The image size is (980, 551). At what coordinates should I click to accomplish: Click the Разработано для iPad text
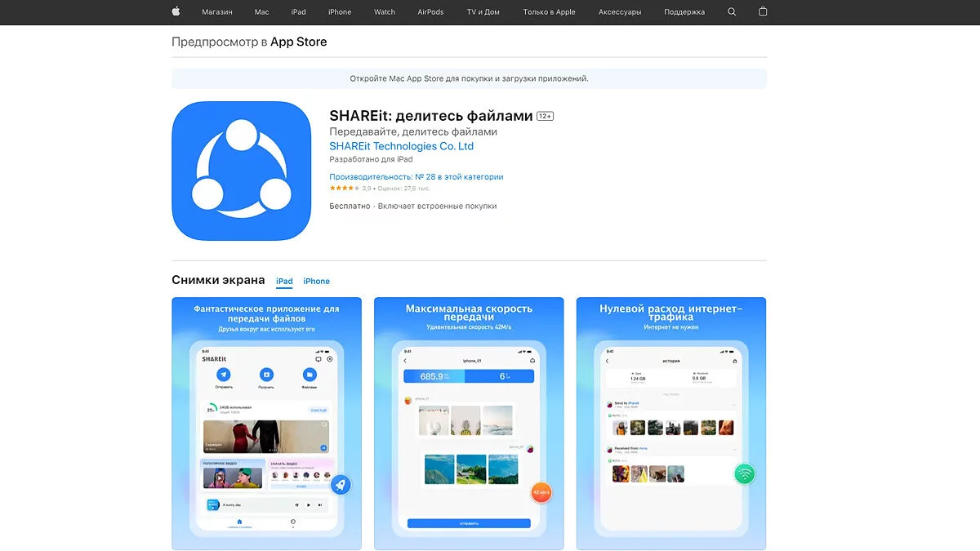click(371, 160)
